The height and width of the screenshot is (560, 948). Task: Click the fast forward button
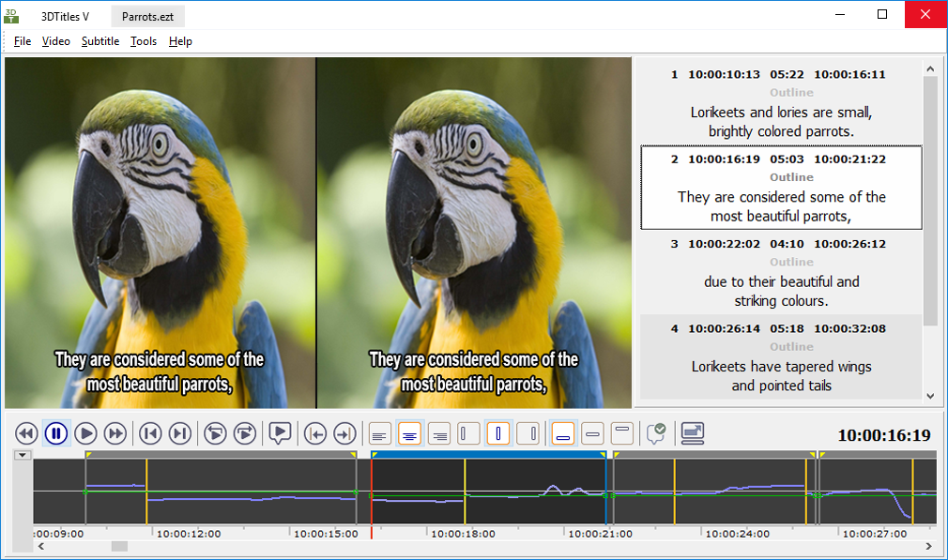pos(115,433)
